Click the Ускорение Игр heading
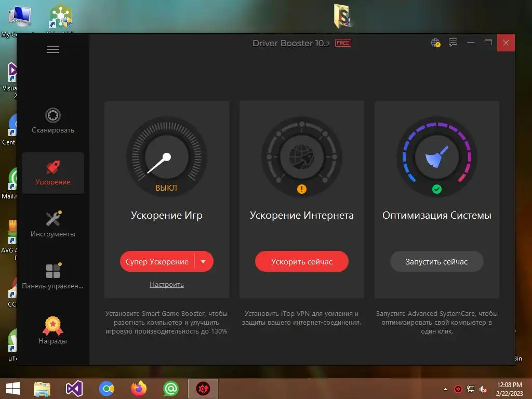The height and width of the screenshot is (399, 532). pos(167,216)
